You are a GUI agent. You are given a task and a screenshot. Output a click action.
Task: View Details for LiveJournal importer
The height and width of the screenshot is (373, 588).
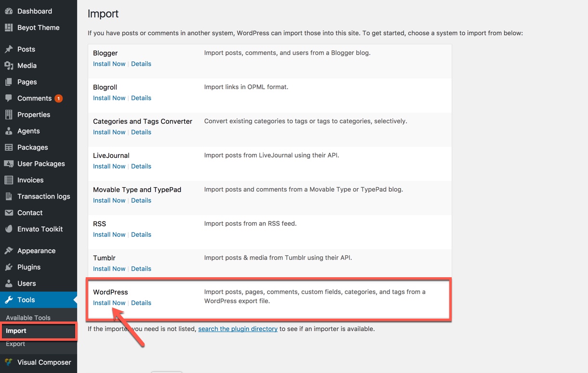[141, 166]
